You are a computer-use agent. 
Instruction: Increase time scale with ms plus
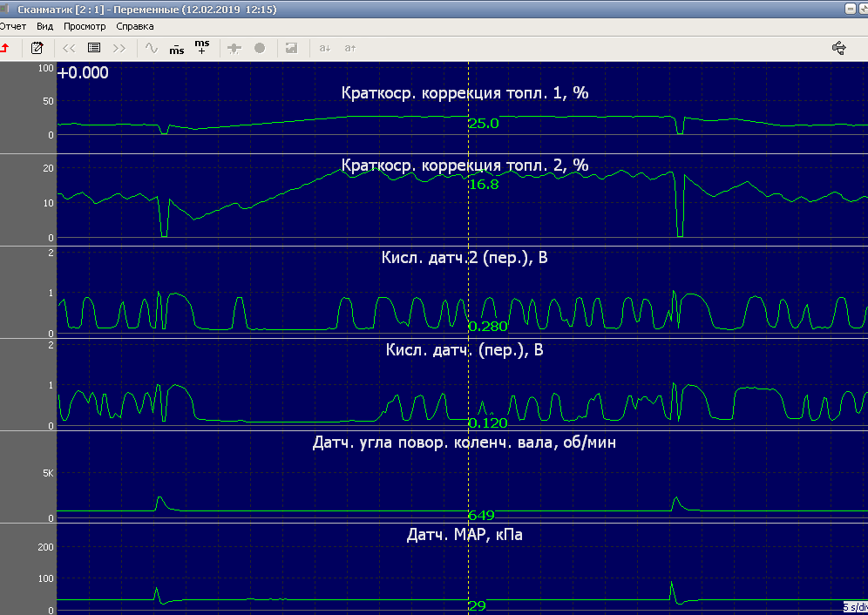tap(202, 47)
